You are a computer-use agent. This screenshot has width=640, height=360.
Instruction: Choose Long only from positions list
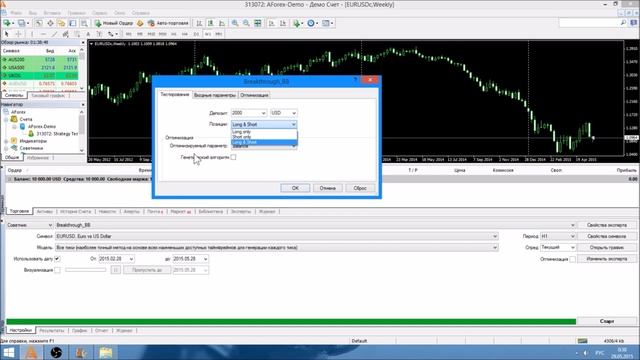(x=264, y=132)
